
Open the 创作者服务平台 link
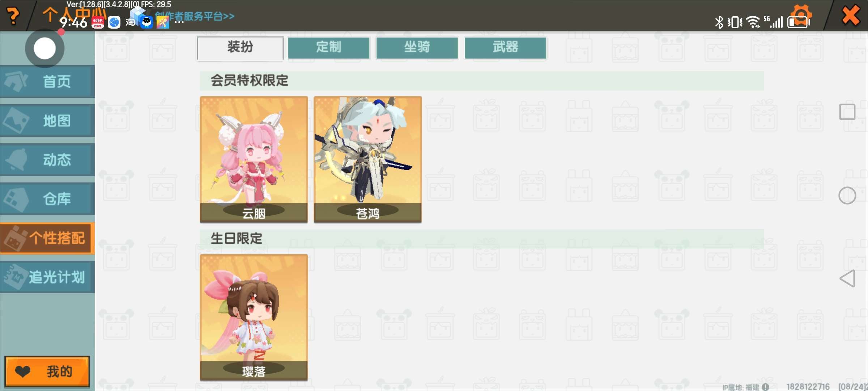click(x=195, y=16)
